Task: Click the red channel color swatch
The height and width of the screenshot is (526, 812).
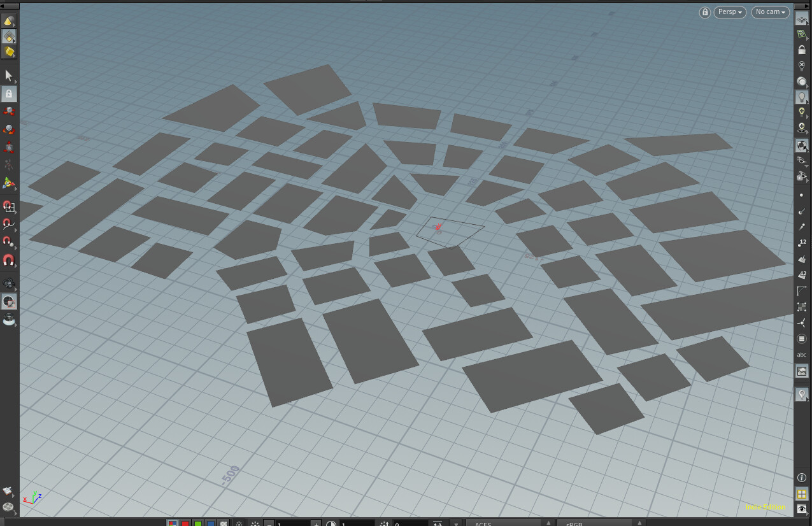Action: [x=185, y=523]
